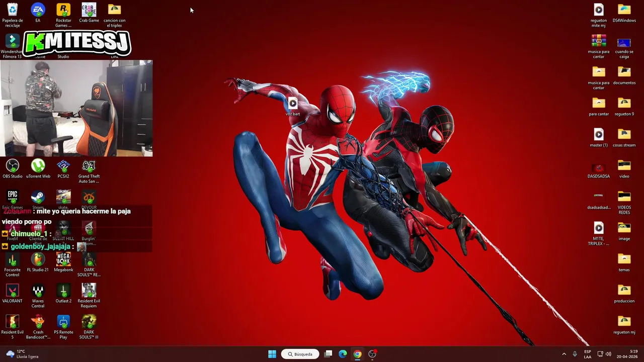
Task: Open the network status tray icon
Action: pos(600,354)
